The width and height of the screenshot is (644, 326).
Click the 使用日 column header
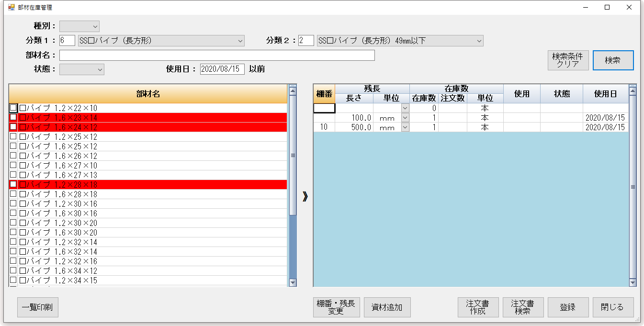pyautogui.click(x=605, y=94)
